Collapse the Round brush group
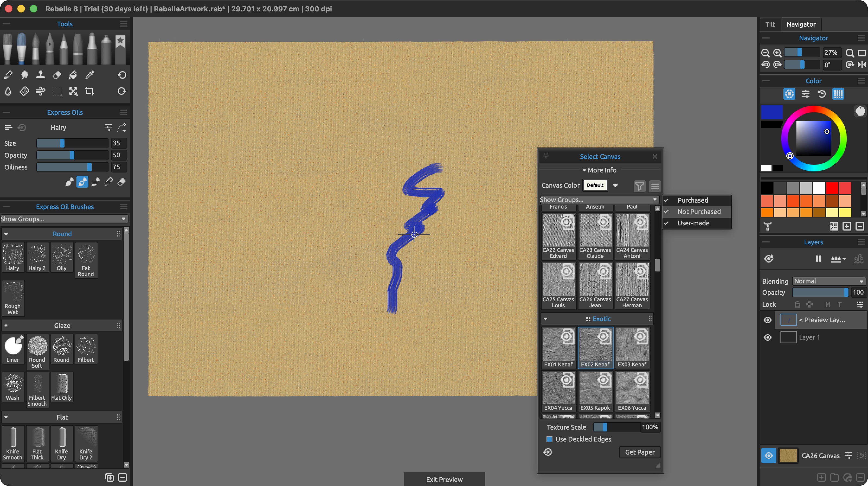 click(6, 234)
